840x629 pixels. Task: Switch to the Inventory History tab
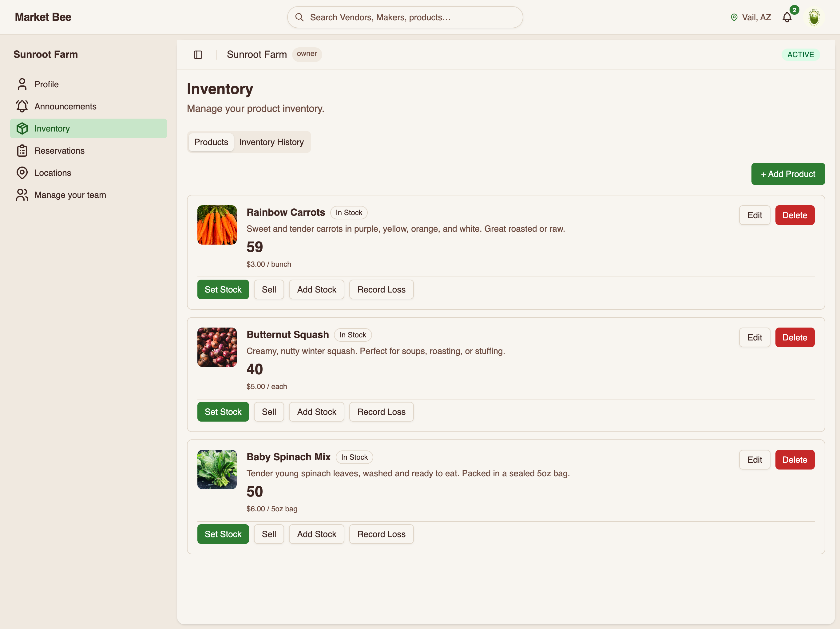click(x=271, y=142)
